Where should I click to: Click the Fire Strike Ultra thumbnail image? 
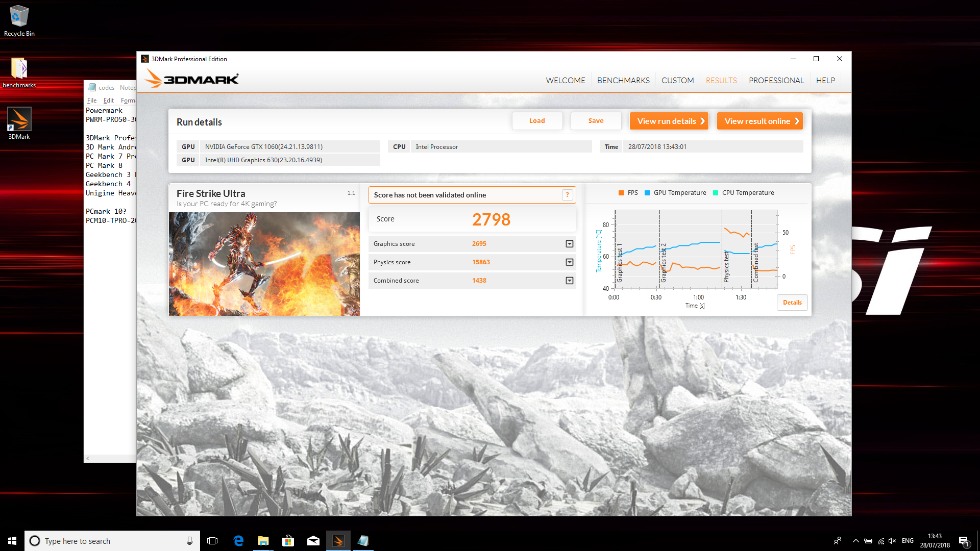[x=264, y=264]
